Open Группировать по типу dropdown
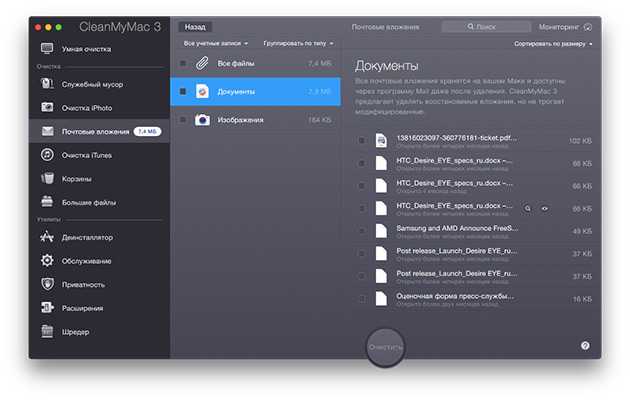Screen dimensions: 630x400 tap(299, 43)
